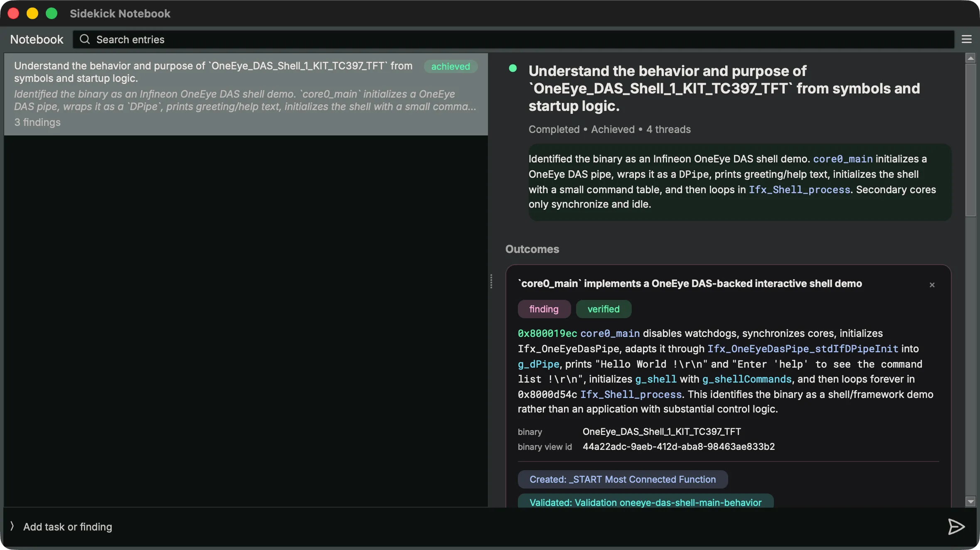Click the verified tag pill
The height and width of the screenshot is (550, 980).
(603, 309)
